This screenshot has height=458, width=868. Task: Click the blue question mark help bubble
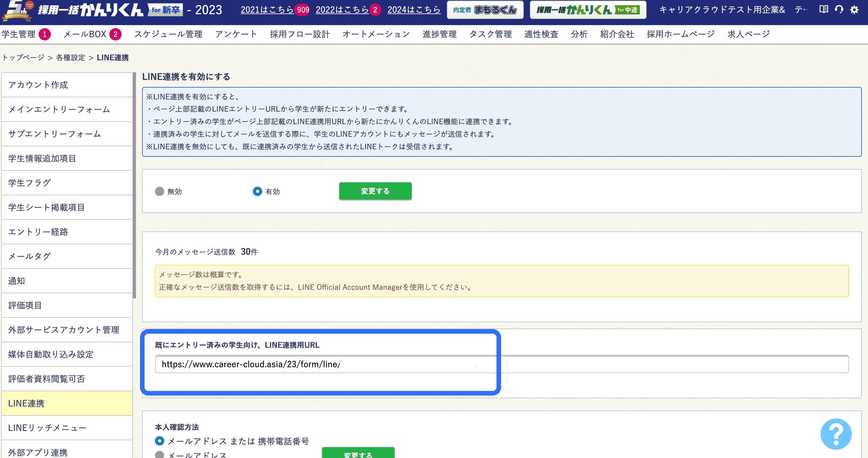tap(836, 434)
